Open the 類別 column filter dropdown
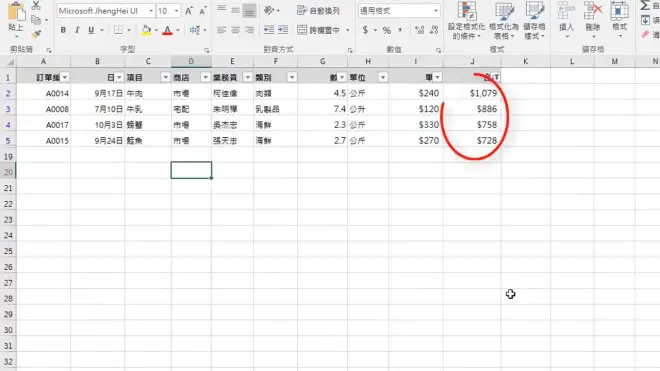660x371 pixels. [x=291, y=77]
